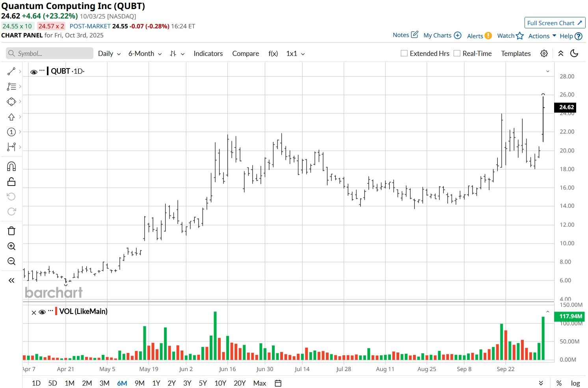
Task: Select the 5Y range
Action: coord(203,383)
